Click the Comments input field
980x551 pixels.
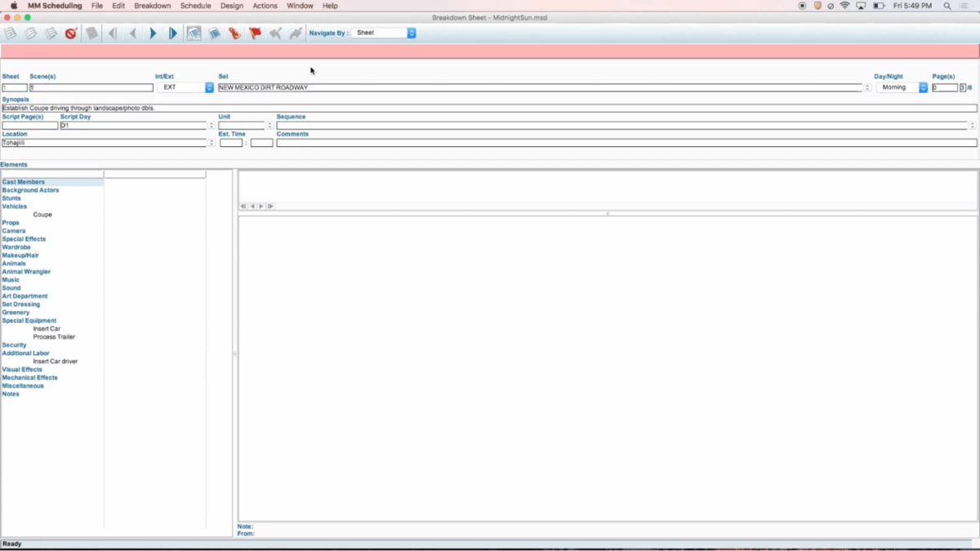point(626,143)
